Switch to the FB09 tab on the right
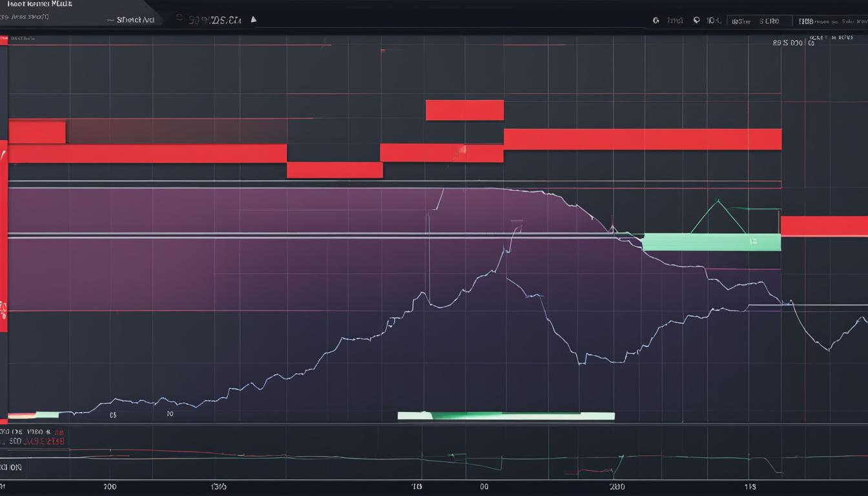This screenshot has width=868, height=496. click(x=807, y=20)
